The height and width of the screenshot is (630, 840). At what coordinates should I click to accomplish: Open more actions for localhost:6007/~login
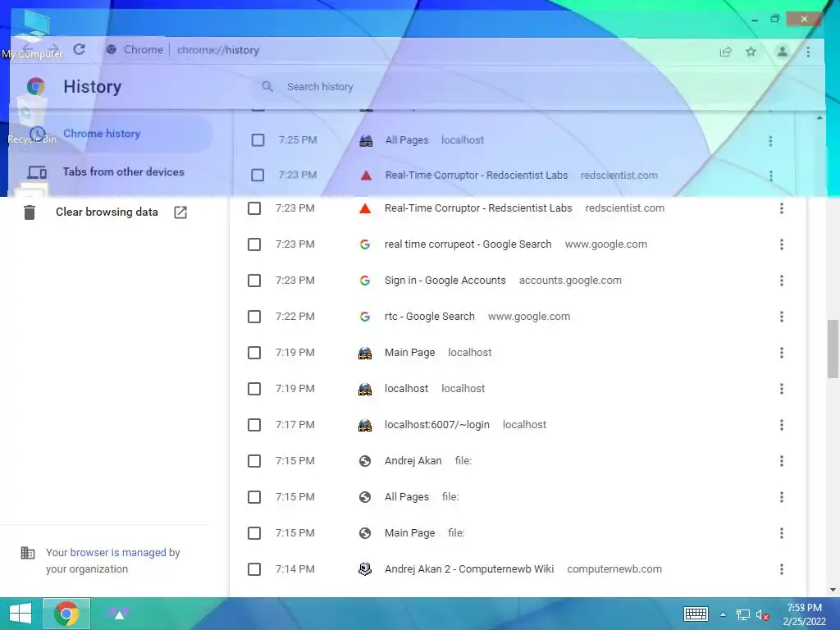[782, 425]
